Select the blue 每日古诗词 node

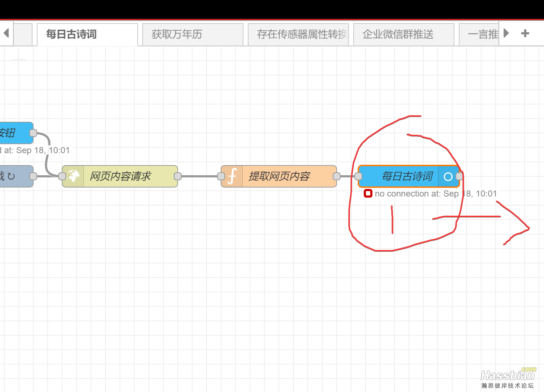click(x=409, y=176)
